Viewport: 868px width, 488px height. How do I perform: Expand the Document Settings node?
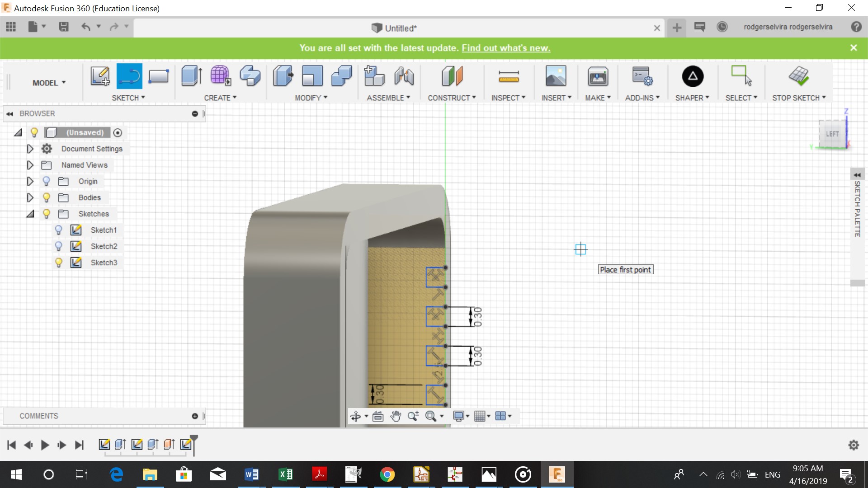tap(30, 149)
